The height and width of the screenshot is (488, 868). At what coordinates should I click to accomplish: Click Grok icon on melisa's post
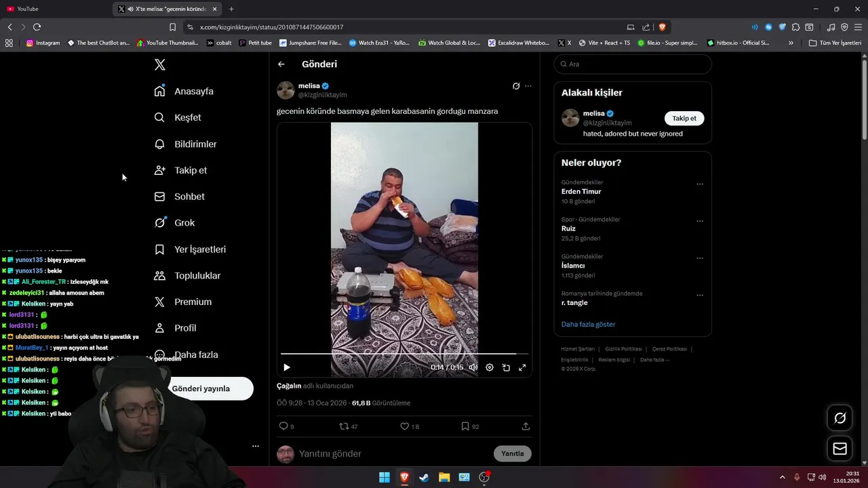click(x=516, y=86)
